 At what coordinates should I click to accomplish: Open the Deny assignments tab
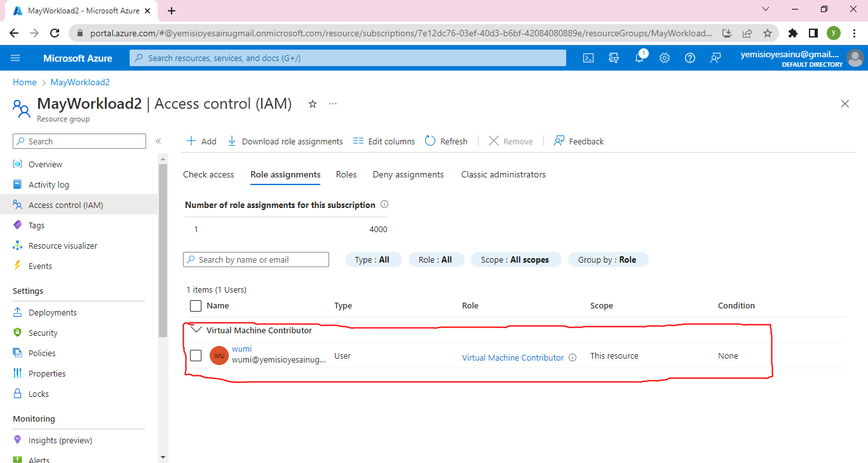click(408, 174)
